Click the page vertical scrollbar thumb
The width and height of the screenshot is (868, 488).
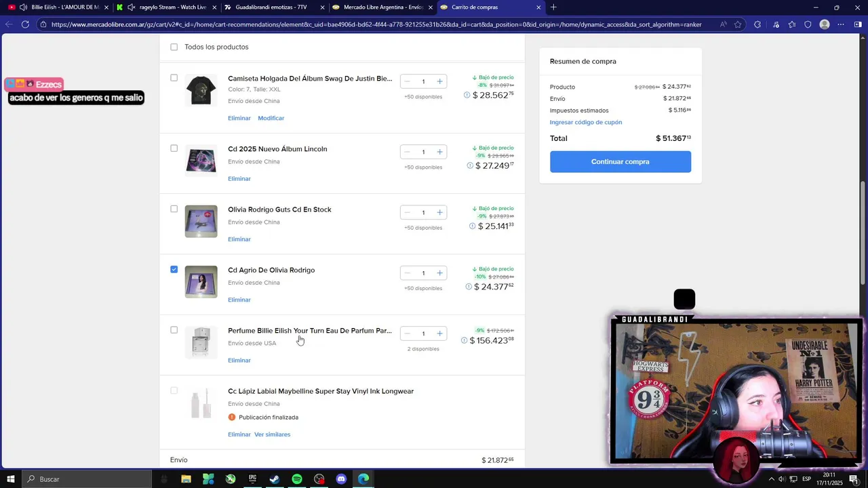(x=863, y=233)
